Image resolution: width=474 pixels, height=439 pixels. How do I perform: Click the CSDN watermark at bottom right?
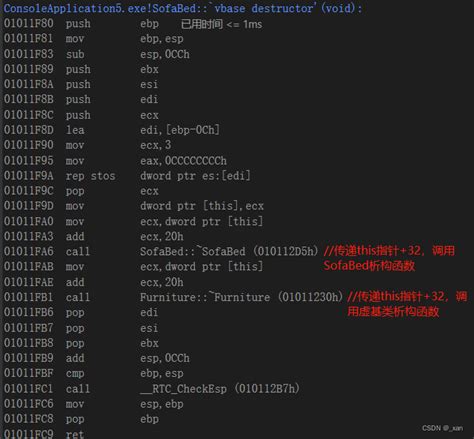click(442, 428)
